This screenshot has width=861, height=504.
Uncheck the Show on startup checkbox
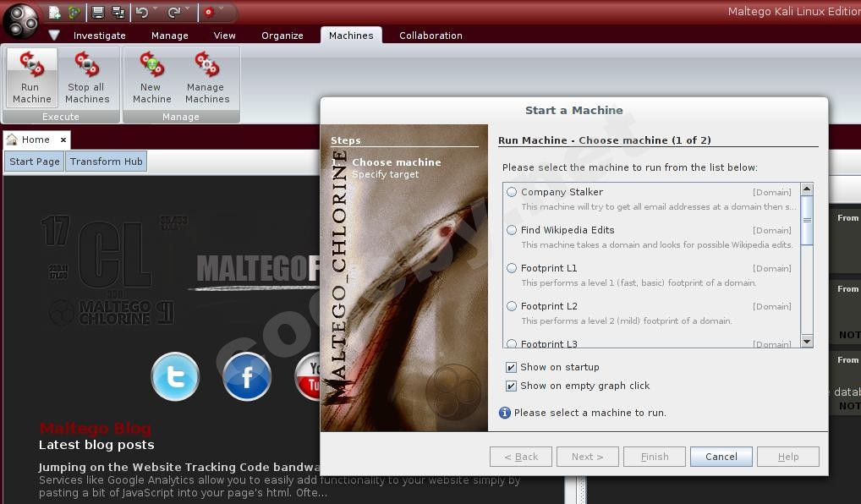tap(511, 367)
